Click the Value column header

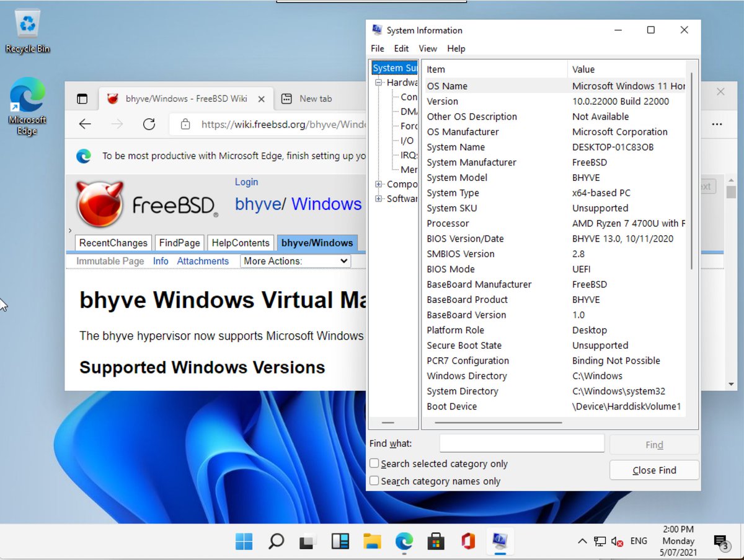coord(627,69)
